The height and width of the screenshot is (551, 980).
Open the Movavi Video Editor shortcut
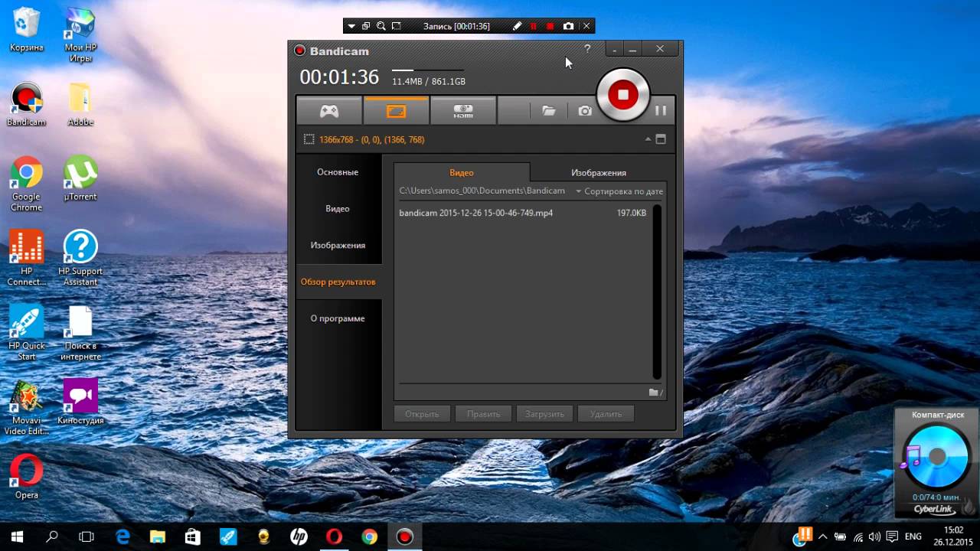[x=27, y=408]
